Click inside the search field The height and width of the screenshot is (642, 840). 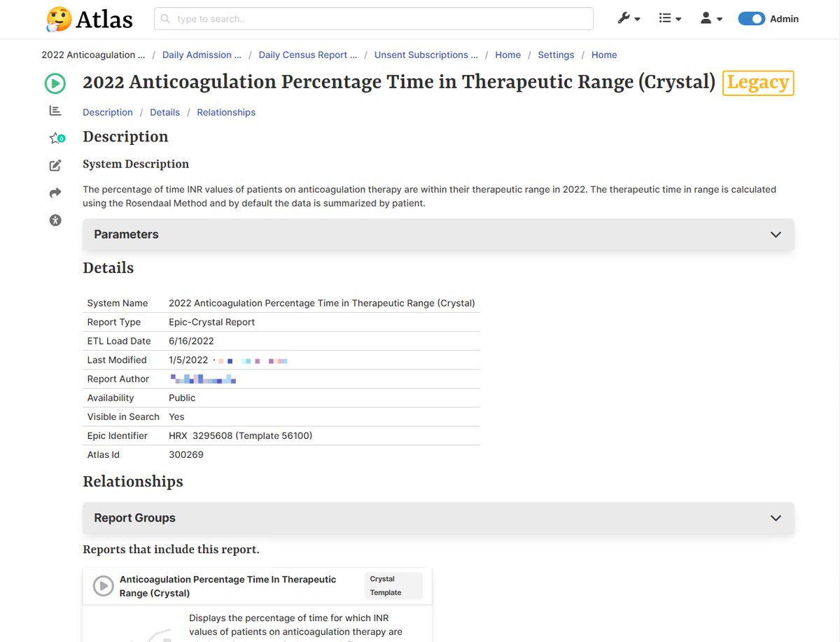[x=374, y=18]
